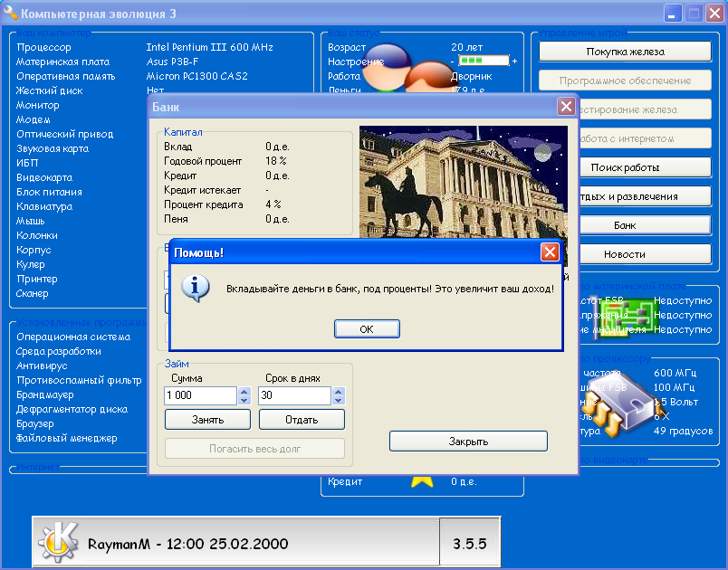Increase Сумма with the up arrow
This screenshot has width=728, height=570.
244,392
